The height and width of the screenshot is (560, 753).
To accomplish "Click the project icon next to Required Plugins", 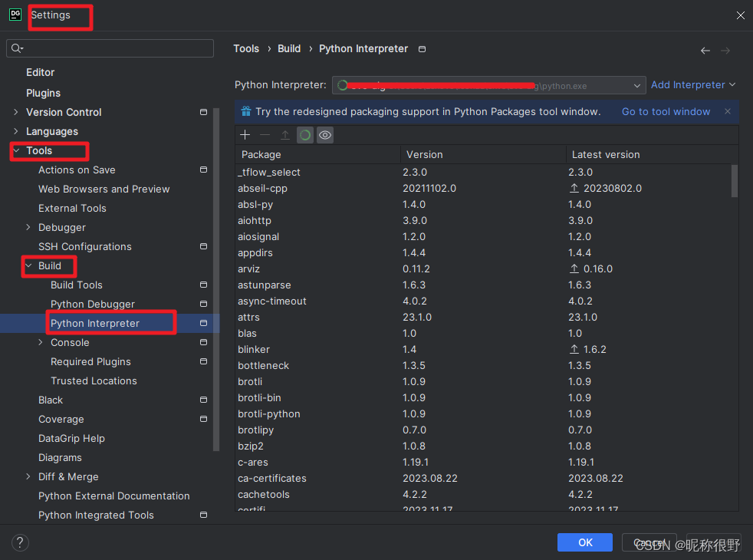I will point(204,361).
